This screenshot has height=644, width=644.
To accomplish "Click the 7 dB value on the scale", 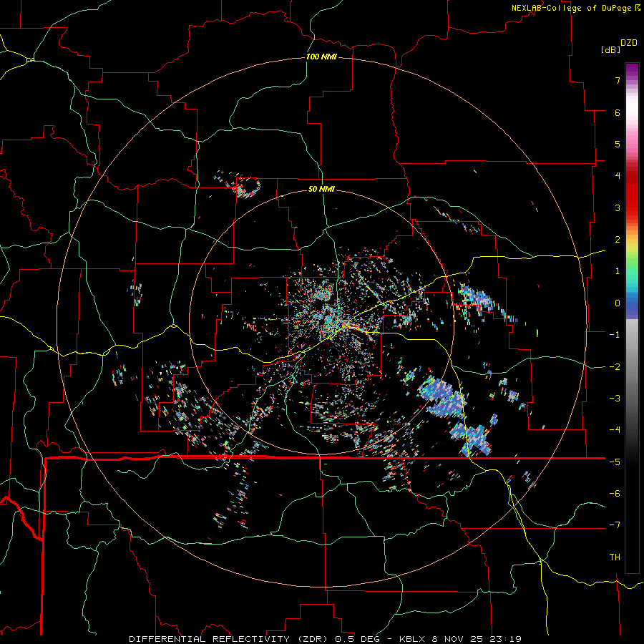I will click(x=618, y=80).
